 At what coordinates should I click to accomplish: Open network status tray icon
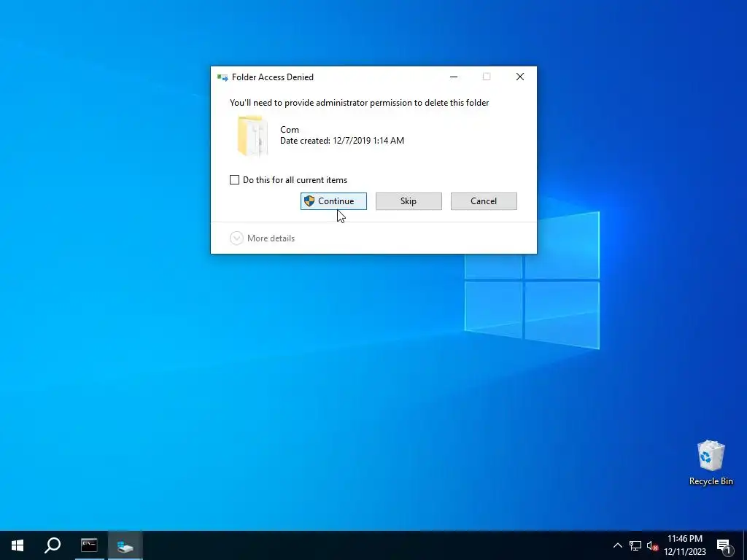tap(635, 545)
